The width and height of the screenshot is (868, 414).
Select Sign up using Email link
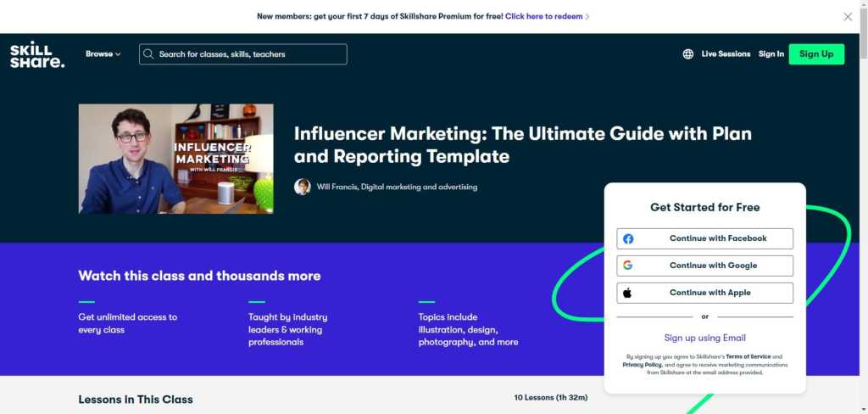704,338
